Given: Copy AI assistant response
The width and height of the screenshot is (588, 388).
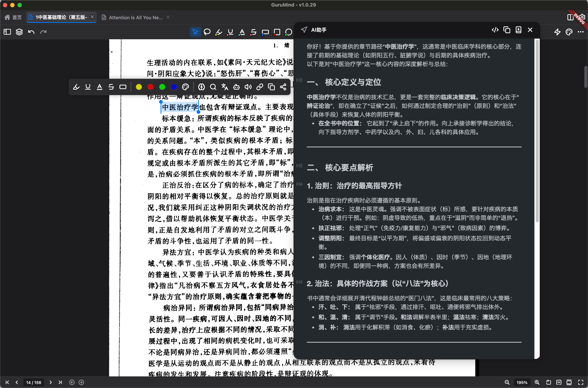Looking at the screenshot, I should point(507,30).
